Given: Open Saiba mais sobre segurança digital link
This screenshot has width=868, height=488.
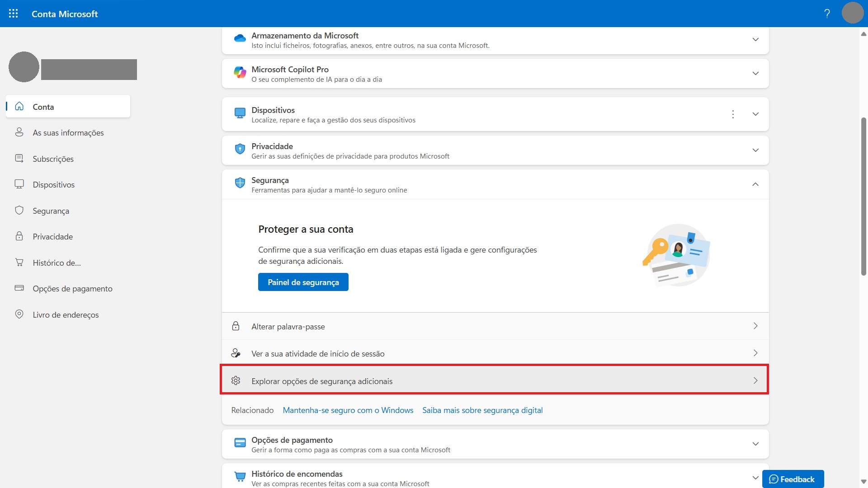Looking at the screenshot, I should click(482, 410).
